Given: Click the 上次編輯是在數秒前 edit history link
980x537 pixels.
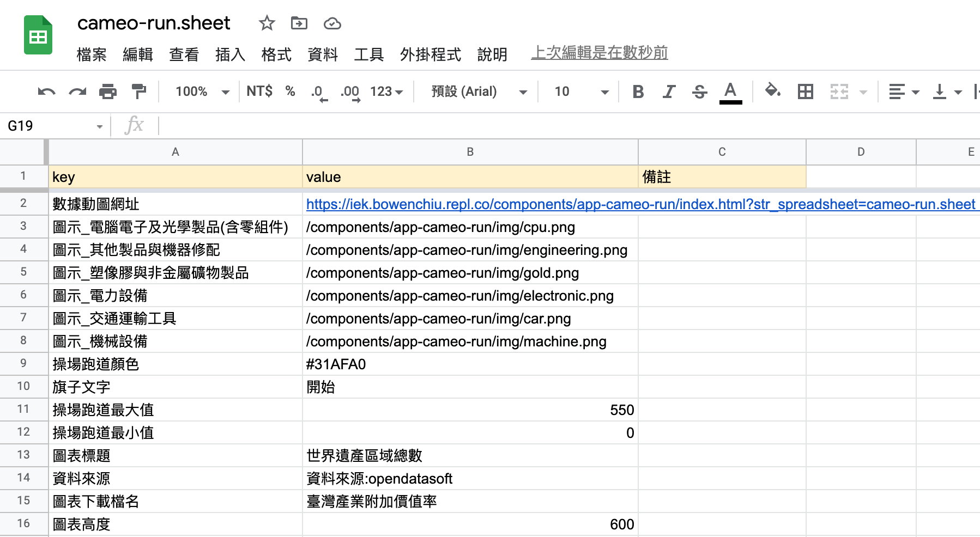Looking at the screenshot, I should tap(599, 53).
